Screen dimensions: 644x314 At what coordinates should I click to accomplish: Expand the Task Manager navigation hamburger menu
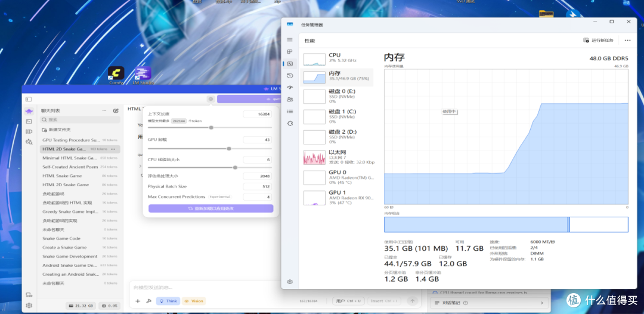(x=290, y=39)
